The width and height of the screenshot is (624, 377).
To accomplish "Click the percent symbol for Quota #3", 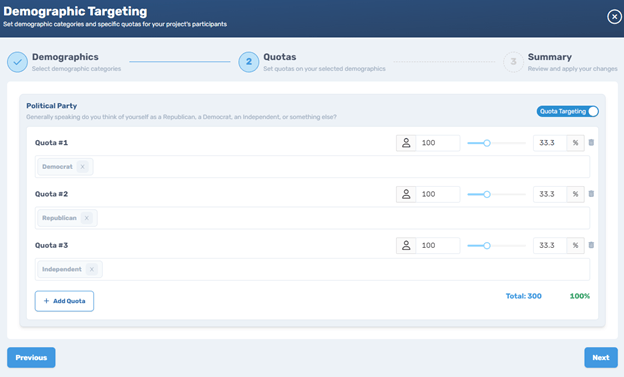I will click(x=575, y=246).
